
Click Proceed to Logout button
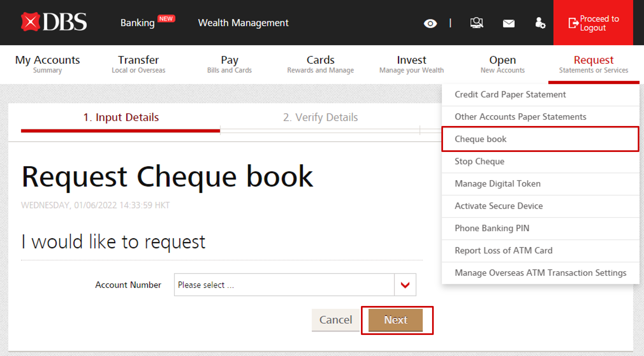pyautogui.click(x=593, y=23)
